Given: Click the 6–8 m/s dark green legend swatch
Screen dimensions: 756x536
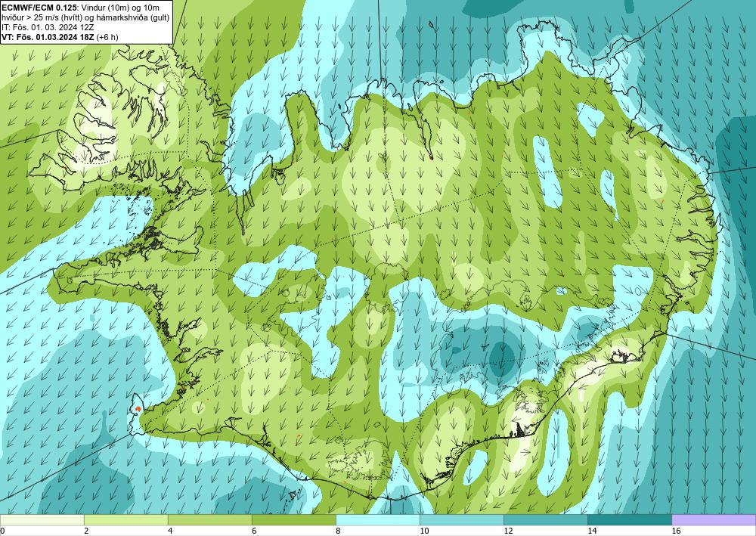Looking at the screenshot, I should [x=293, y=519].
